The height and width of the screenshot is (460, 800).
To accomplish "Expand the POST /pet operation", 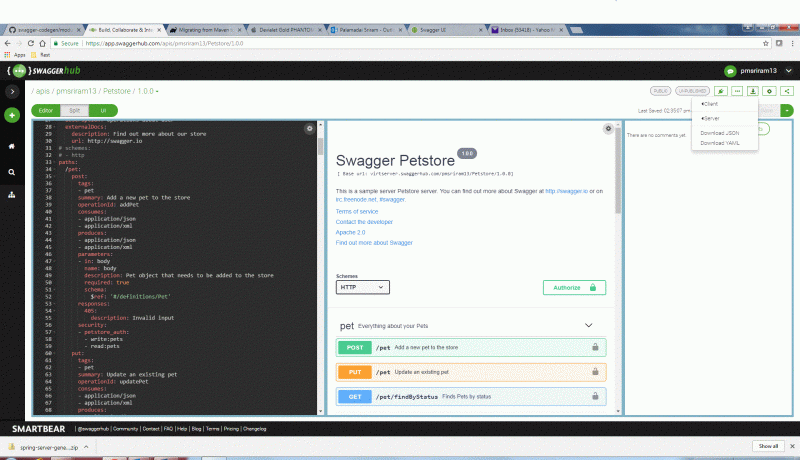I will click(471, 347).
